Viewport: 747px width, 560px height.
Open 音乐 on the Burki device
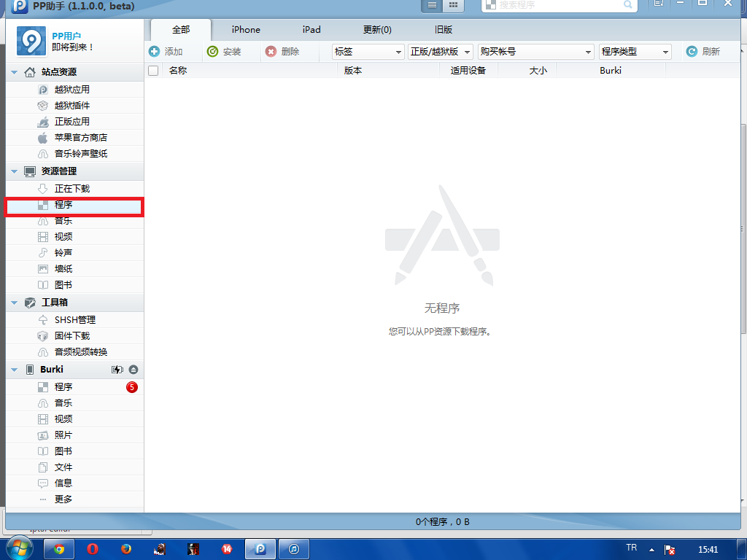click(x=74, y=403)
